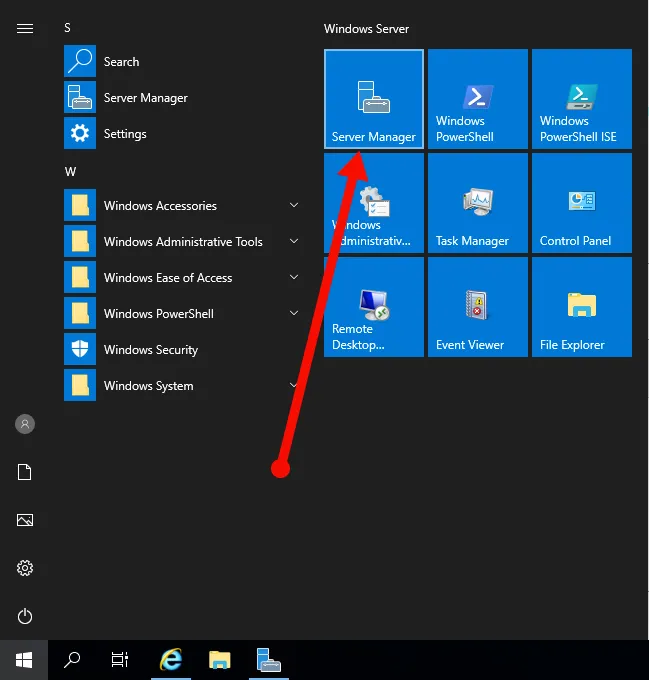Click the Search magnifier icon in app list
649x680 pixels.
80,61
